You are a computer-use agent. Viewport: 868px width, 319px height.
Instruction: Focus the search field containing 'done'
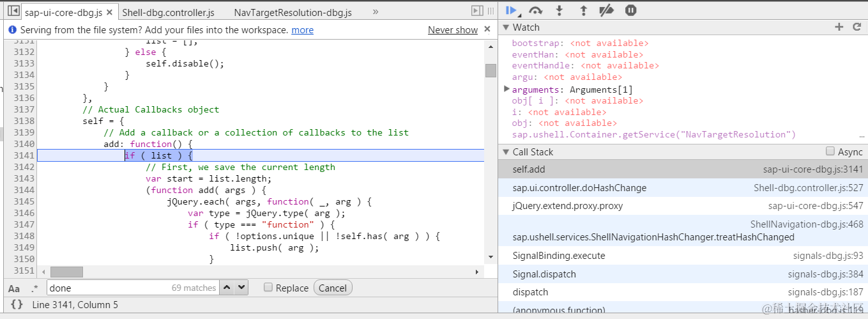tap(132, 288)
